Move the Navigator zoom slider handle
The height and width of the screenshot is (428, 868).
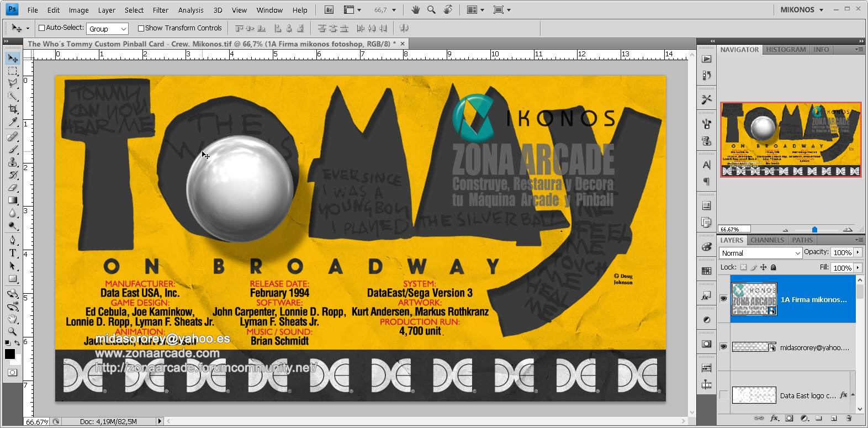[814, 229]
